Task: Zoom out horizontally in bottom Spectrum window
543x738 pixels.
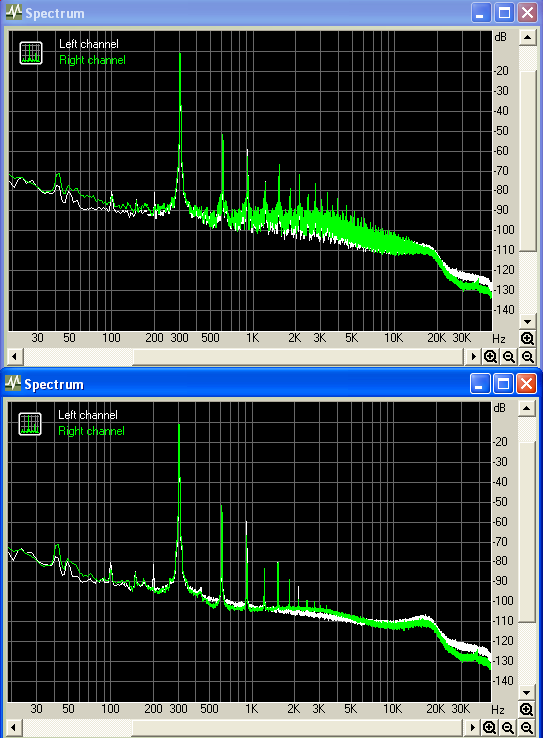Action: (508, 728)
